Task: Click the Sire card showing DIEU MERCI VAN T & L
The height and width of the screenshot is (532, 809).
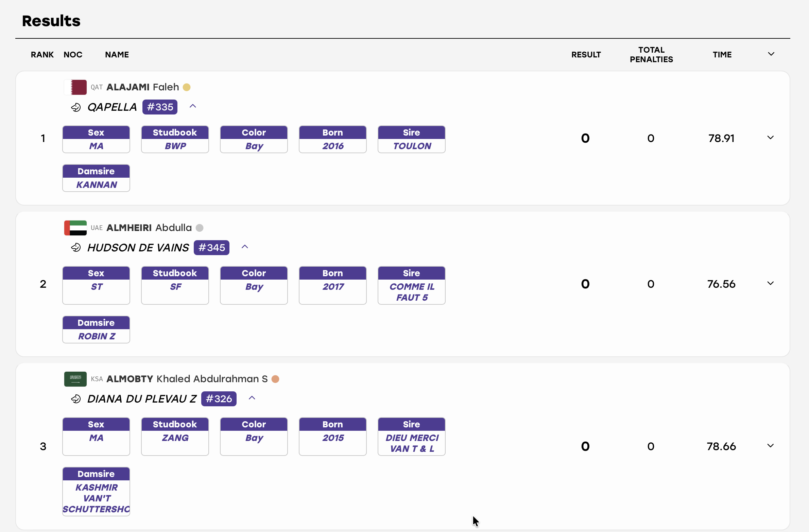Action: coord(412,437)
